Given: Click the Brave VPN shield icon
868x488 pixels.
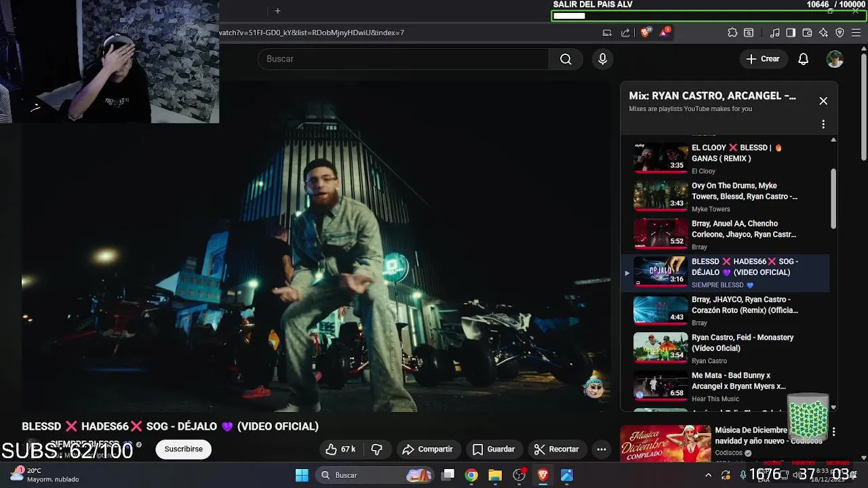Looking at the screenshot, I should 840,33.
